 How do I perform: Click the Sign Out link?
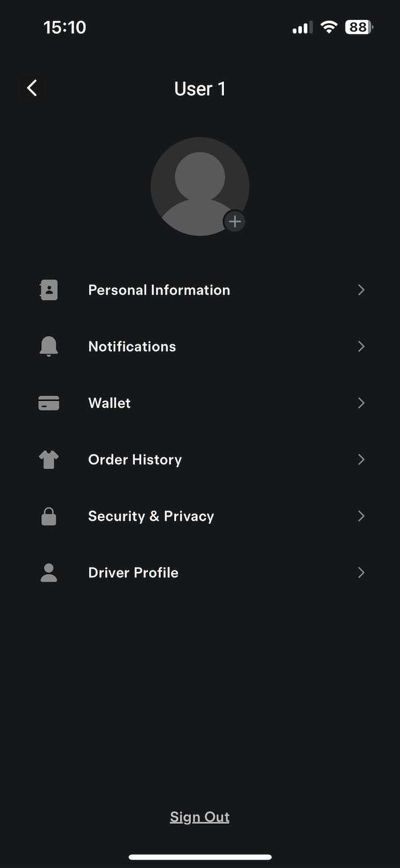(x=199, y=817)
